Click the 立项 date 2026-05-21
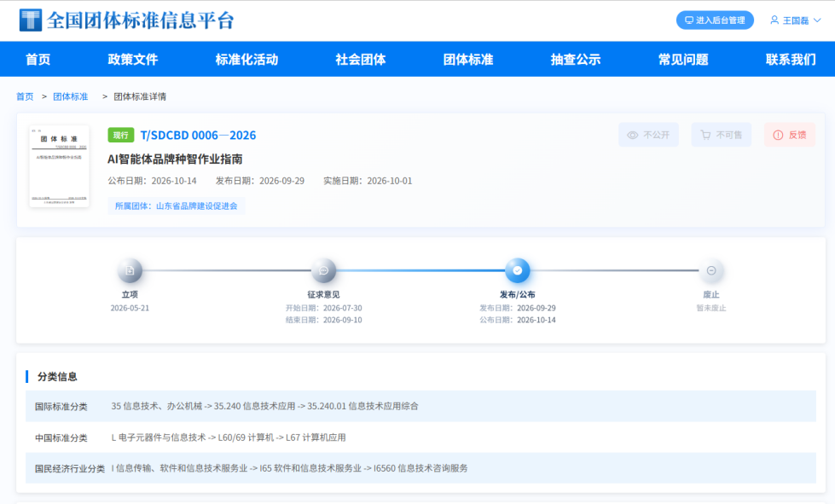 pos(130,308)
